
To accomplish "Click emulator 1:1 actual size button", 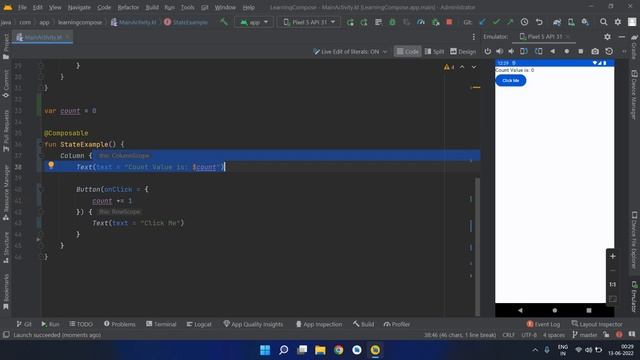I will tap(613, 284).
